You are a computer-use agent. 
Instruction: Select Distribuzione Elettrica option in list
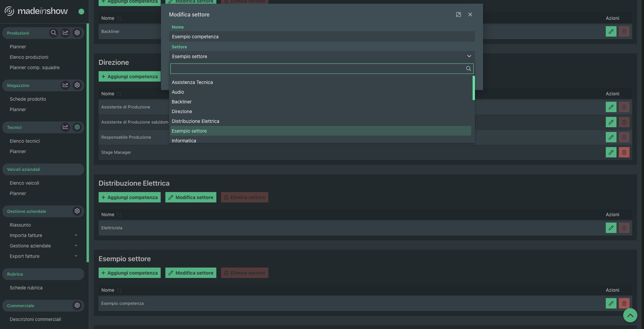point(195,121)
